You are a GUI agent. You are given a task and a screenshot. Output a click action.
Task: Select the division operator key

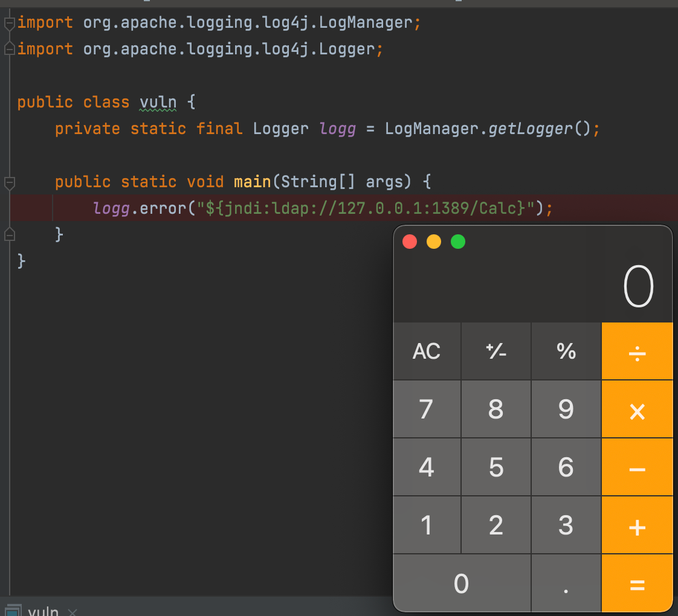point(637,351)
